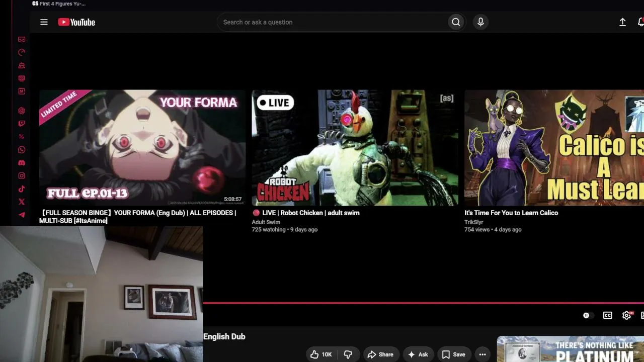Open the video player settings gear

tap(627, 315)
